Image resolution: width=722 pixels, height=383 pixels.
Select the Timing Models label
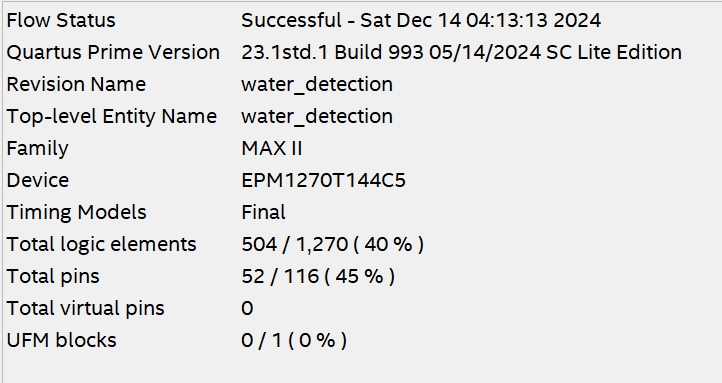pos(76,213)
